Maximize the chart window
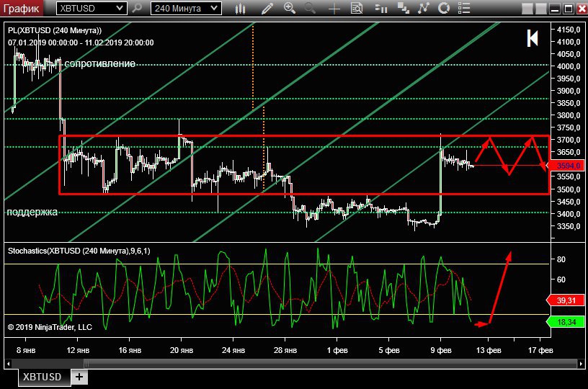This screenshot has width=588, height=389. (569, 9)
